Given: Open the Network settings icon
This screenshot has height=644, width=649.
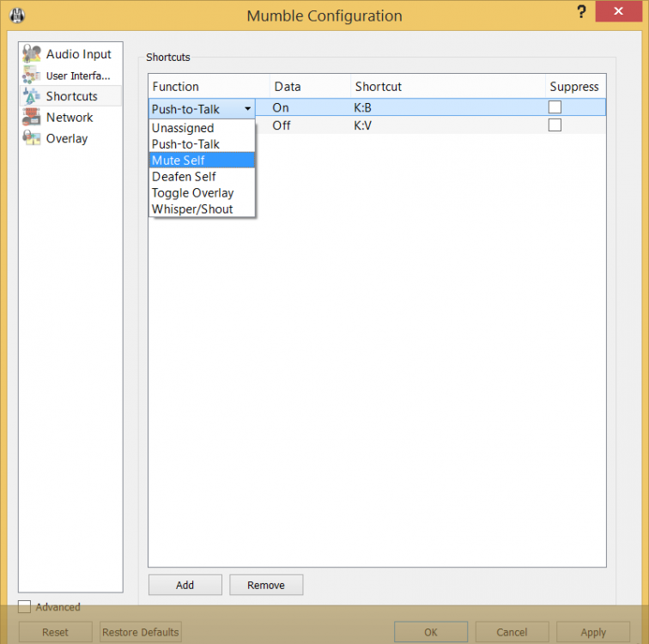Looking at the screenshot, I should pos(32,118).
